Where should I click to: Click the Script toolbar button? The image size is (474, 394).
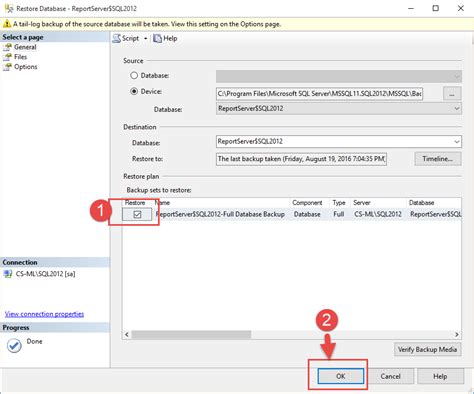click(126, 38)
